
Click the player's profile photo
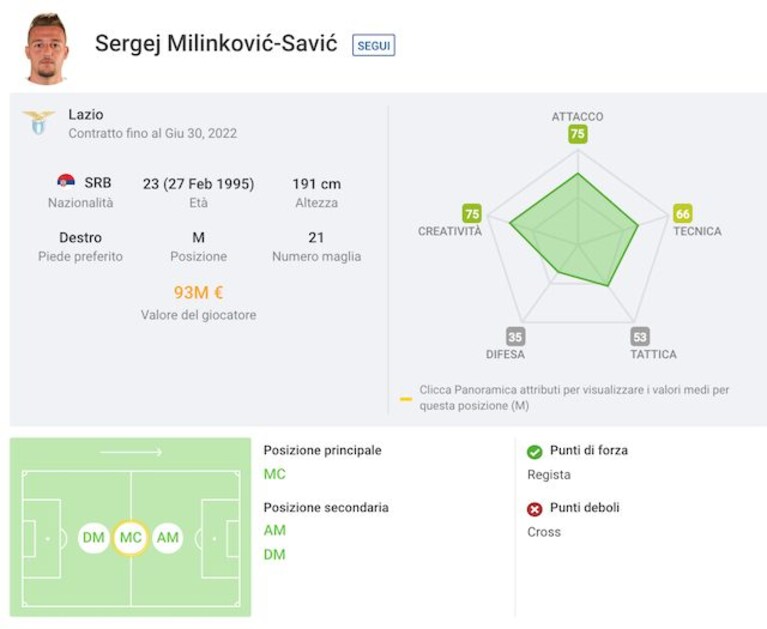[47, 48]
